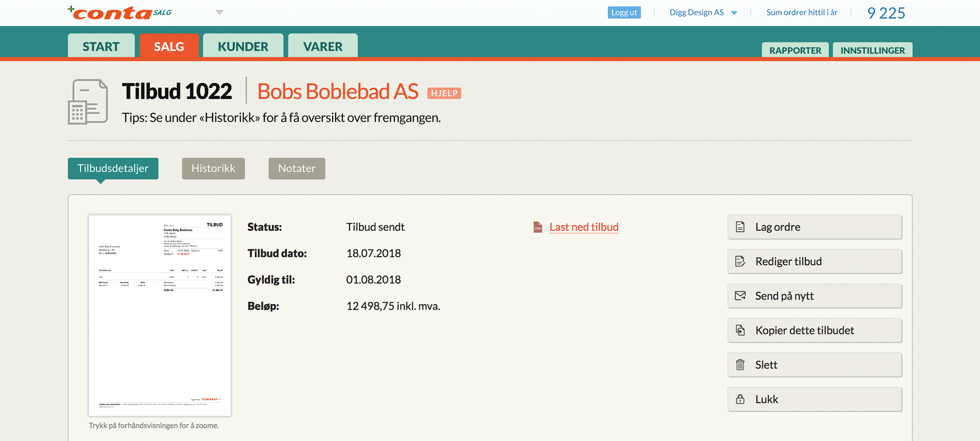Click the 12 498,75 inkl. mva. amount
The image size is (980, 441).
(x=393, y=306)
